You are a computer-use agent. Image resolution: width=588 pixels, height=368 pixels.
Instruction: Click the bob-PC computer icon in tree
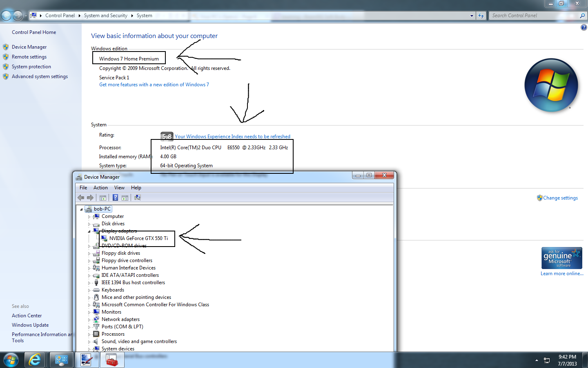tap(88, 209)
